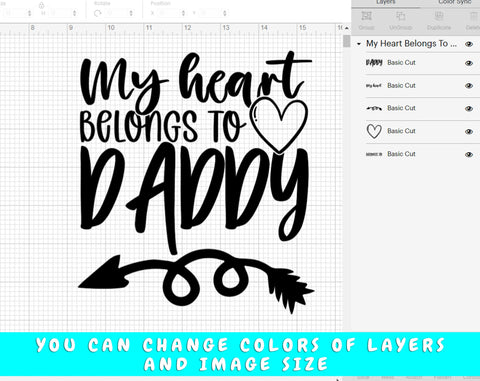The height and width of the screenshot is (381, 480).
Task: Select the My heart layer thumbnail
Action: point(374,86)
